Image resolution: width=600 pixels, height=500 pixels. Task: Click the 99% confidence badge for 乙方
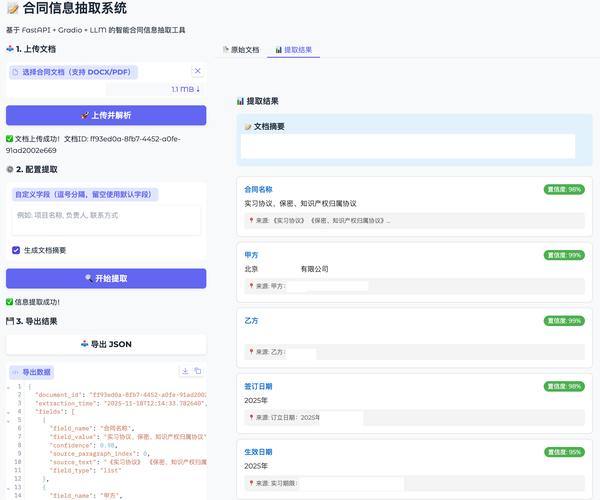point(564,321)
